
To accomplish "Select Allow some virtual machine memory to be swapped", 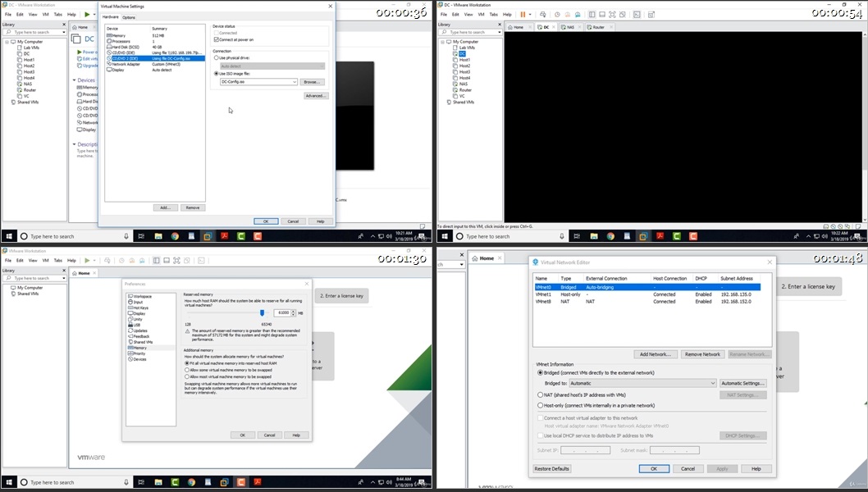I will (x=187, y=371).
